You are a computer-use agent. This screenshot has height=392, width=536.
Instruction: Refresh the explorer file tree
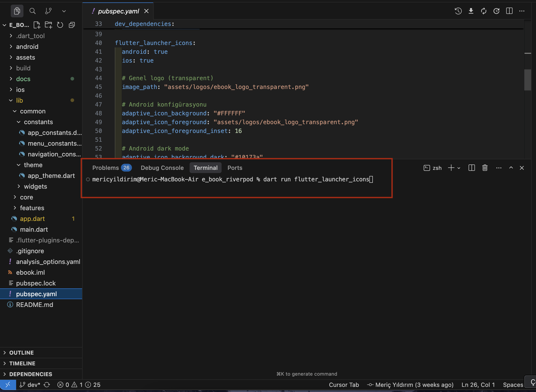click(x=60, y=25)
